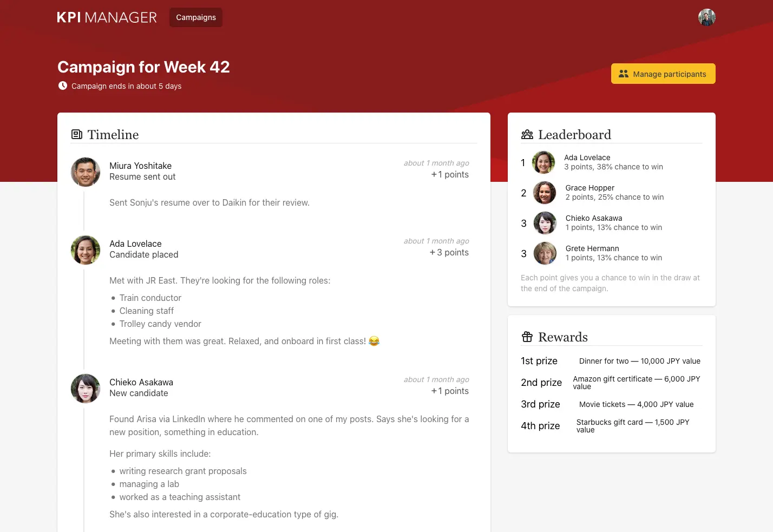Click the Manage participants button

tap(663, 74)
